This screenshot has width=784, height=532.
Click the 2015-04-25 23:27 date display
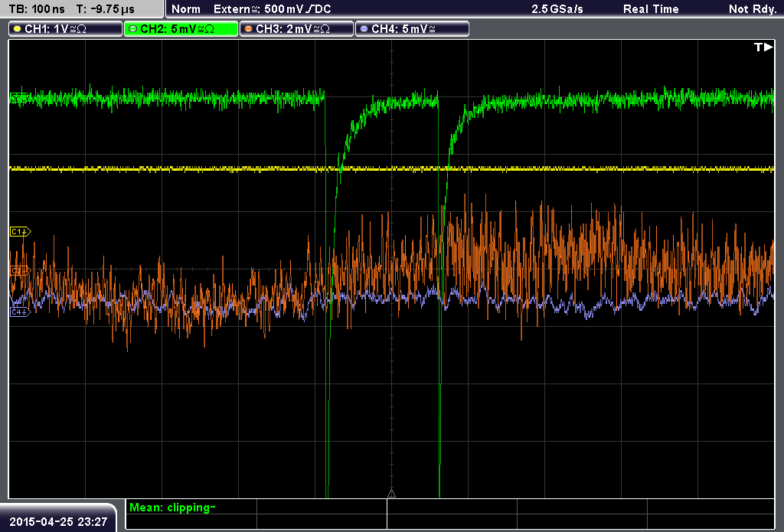[58, 521]
